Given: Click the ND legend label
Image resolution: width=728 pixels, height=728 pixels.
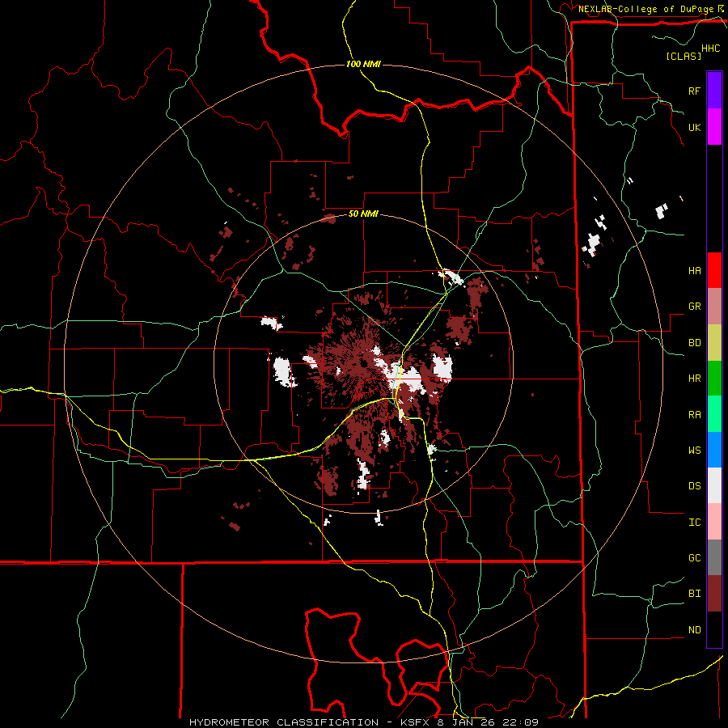Looking at the screenshot, I should pyautogui.click(x=694, y=630).
